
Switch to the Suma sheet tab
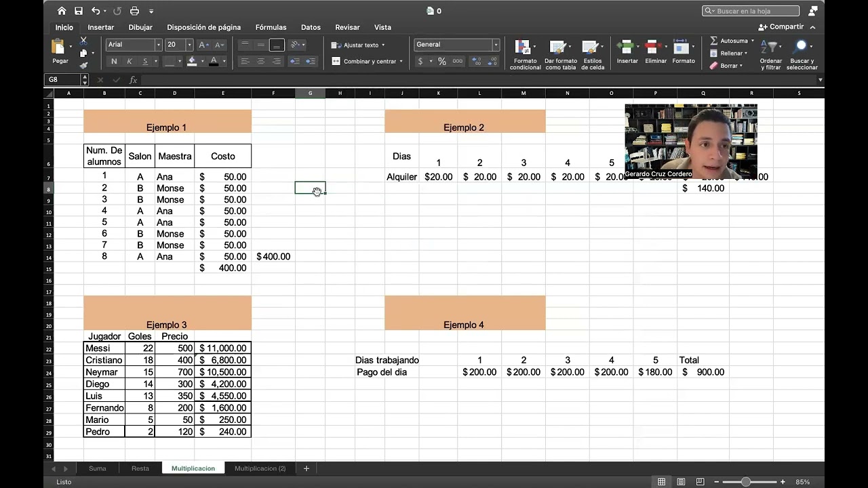coord(98,468)
